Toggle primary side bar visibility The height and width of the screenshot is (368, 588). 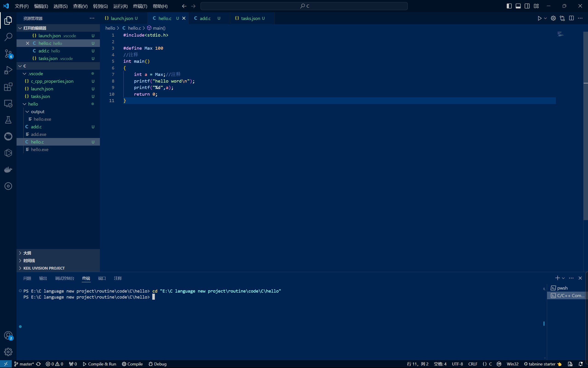point(509,6)
